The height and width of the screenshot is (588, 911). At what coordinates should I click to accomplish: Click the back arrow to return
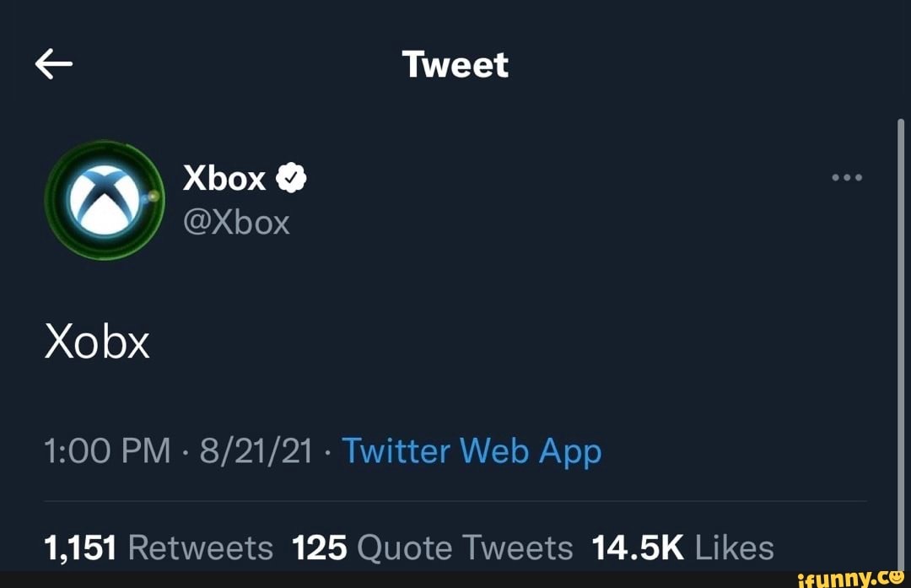[52, 63]
